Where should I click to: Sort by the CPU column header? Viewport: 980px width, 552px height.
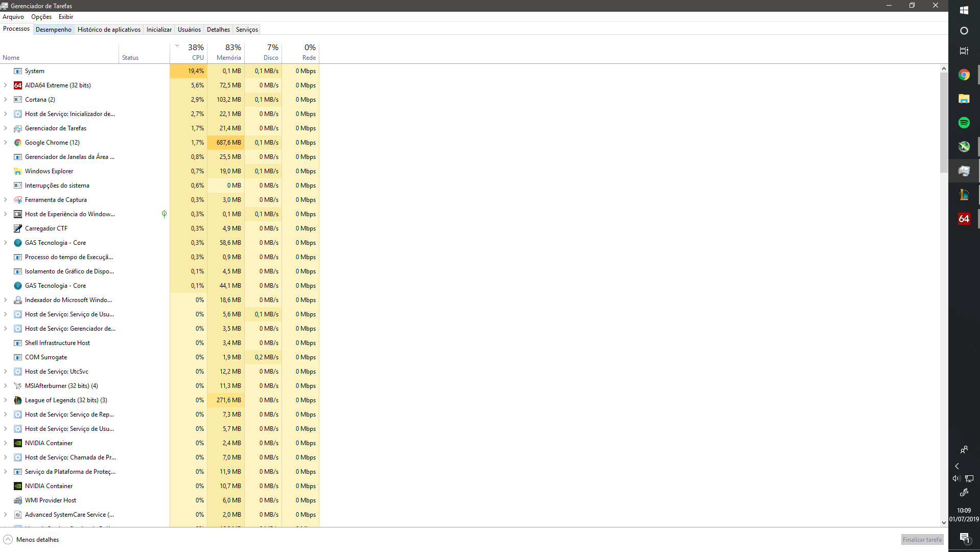point(189,52)
